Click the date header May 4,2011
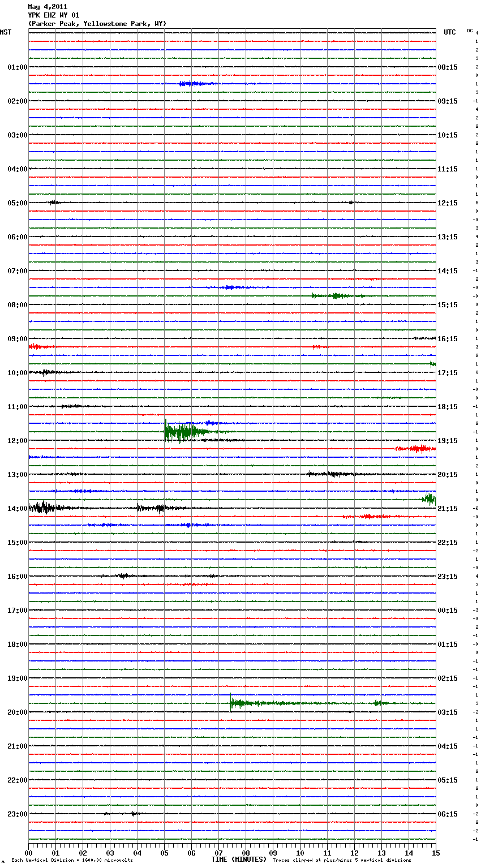The width and height of the screenshot is (481, 868). click(48, 7)
